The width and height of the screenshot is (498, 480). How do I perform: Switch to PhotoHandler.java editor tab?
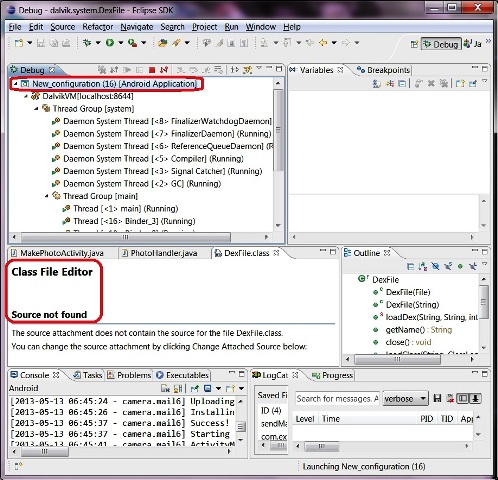tap(160, 253)
